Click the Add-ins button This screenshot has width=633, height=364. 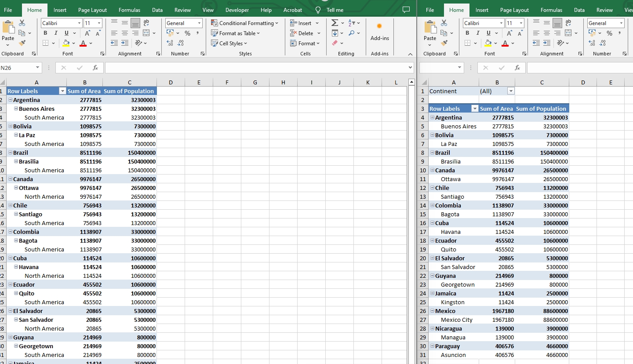click(x=379, y=32)
